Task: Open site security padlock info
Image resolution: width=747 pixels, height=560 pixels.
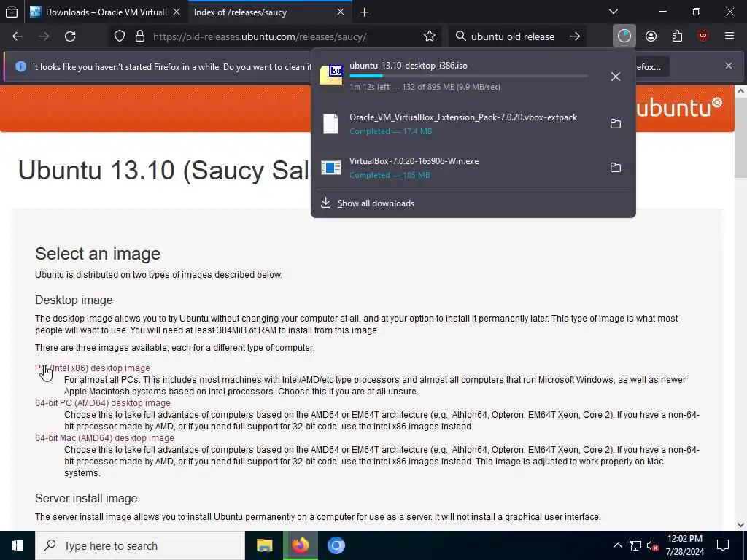Action: click(x=140, y=36)
